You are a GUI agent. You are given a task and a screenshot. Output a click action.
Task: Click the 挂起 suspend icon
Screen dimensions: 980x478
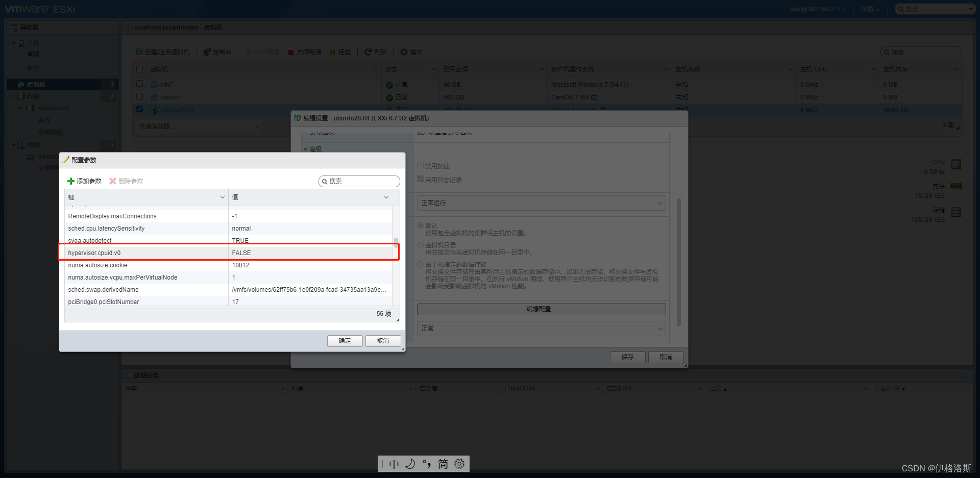click(x=332, y=52)
